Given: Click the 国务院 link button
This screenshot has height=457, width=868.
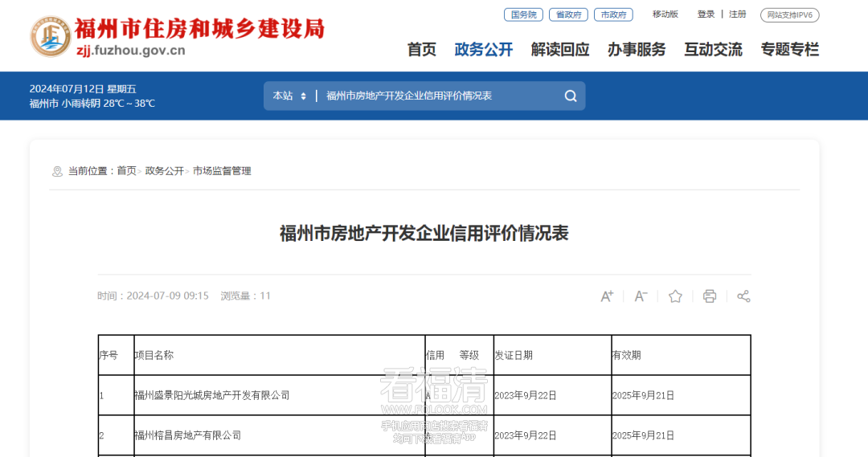Looking at the screenshot, I should (524, 15).
